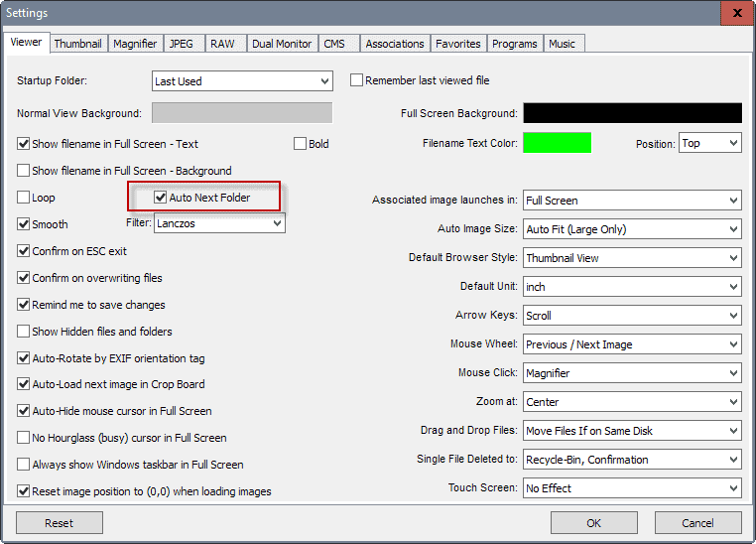Image resolution: width=756 pixels, height=544 pixels.
Task: Tick the Bold checkbox
Action: pyautogui.click(x=300, y=144)
